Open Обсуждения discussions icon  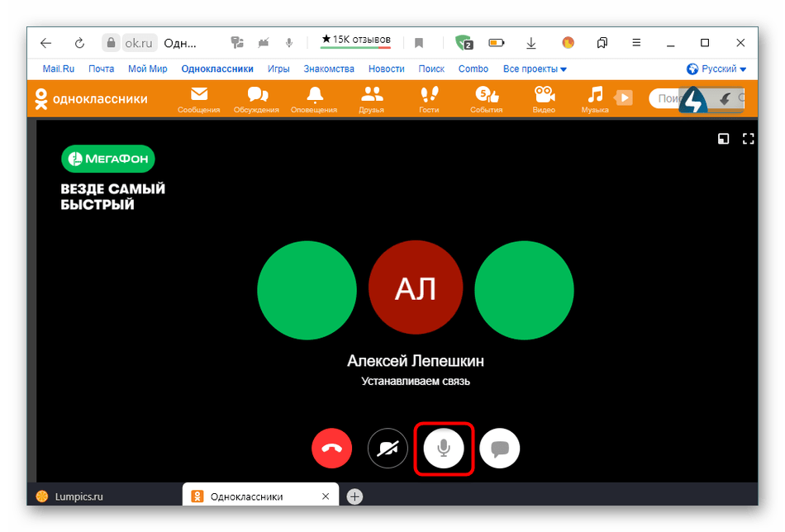coord(257,98)
